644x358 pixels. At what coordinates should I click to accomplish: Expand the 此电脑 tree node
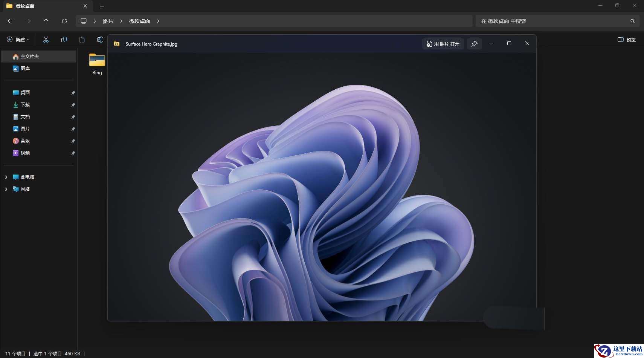coord(6,177)
